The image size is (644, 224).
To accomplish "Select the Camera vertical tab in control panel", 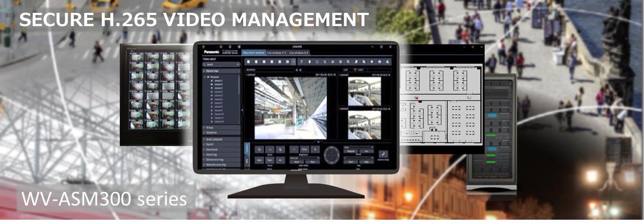I will coord(247,149).
